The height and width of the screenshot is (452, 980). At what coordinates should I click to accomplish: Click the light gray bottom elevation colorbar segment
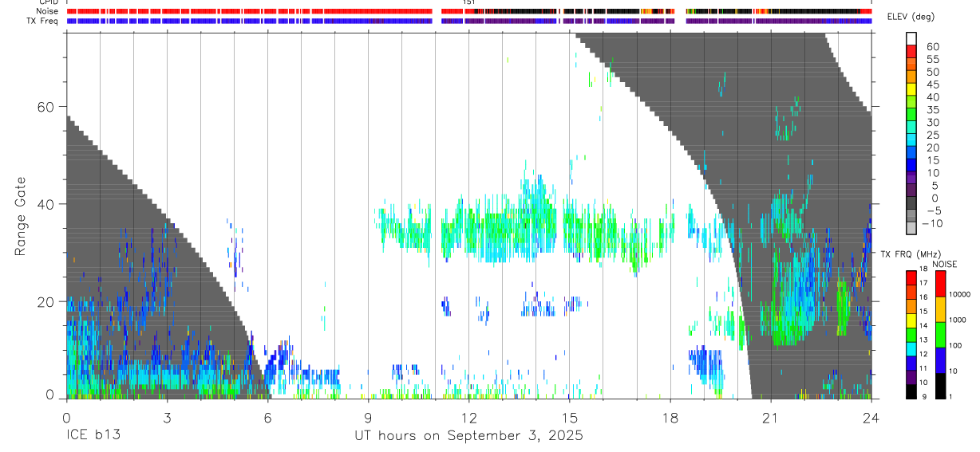(911, 230)
